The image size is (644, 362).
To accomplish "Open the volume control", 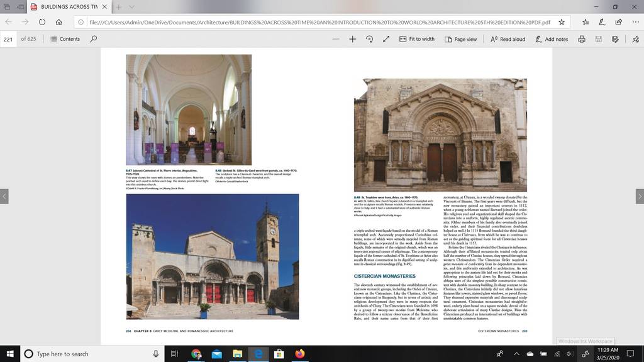I will click(570, 354).
